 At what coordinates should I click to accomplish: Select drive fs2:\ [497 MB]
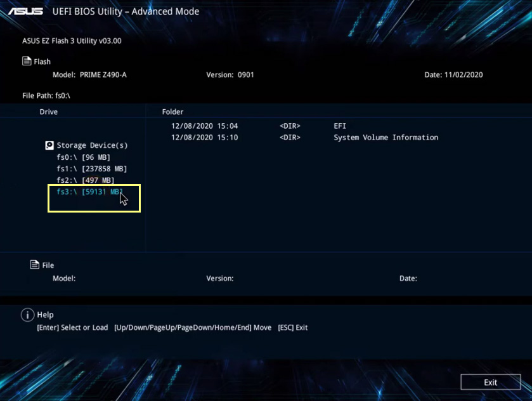[x=86, y=180]
